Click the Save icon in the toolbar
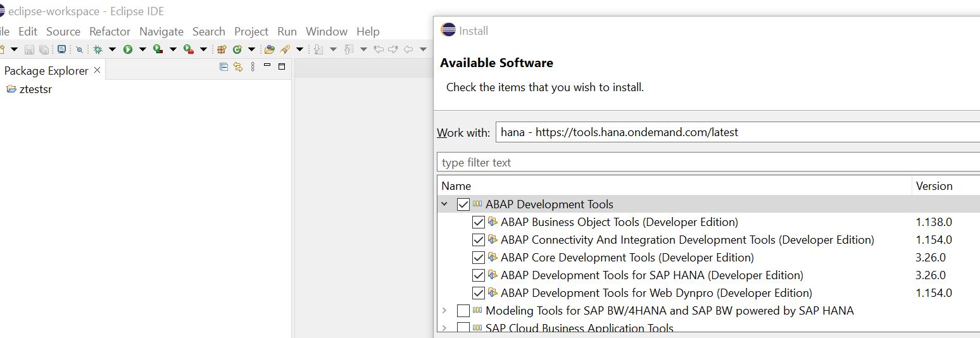The width and height of the screenshot is (980, 338). tap(29, 49)
